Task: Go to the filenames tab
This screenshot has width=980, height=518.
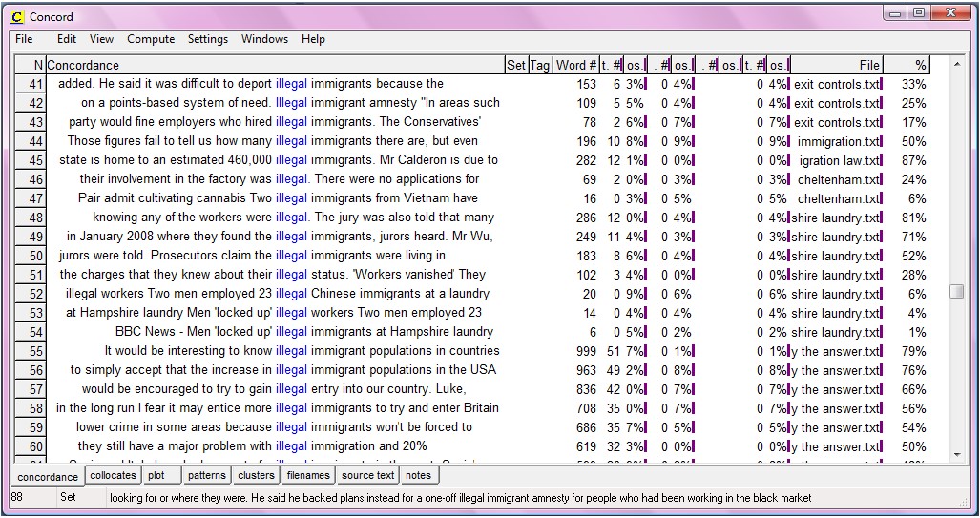Action: click(308, 475)
